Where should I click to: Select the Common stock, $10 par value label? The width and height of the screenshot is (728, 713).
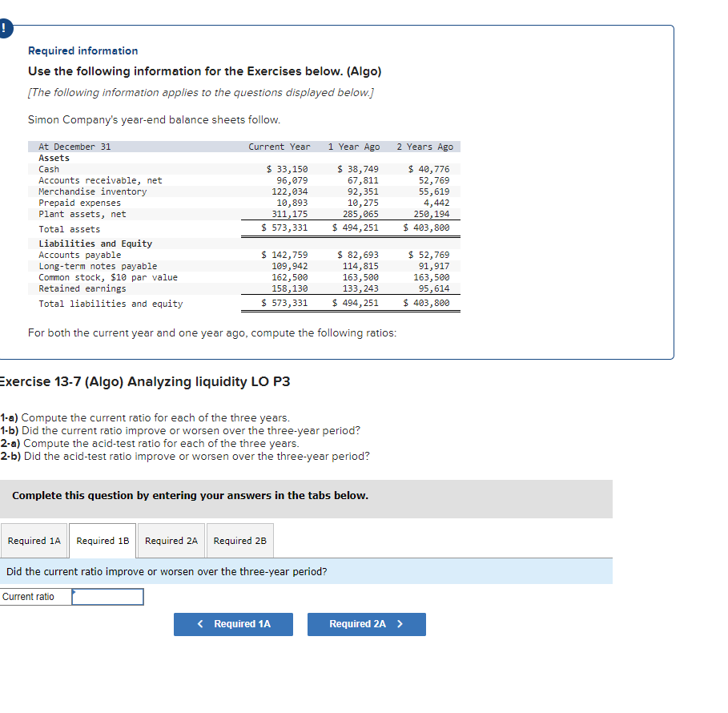pyautogui.click(x=107, y=277)
